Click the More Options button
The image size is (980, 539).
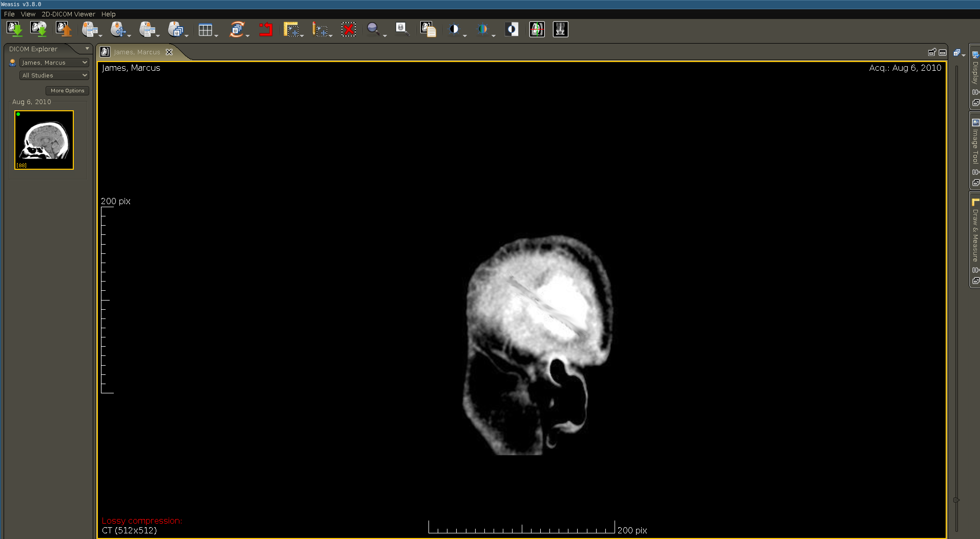tap(67, 90)
